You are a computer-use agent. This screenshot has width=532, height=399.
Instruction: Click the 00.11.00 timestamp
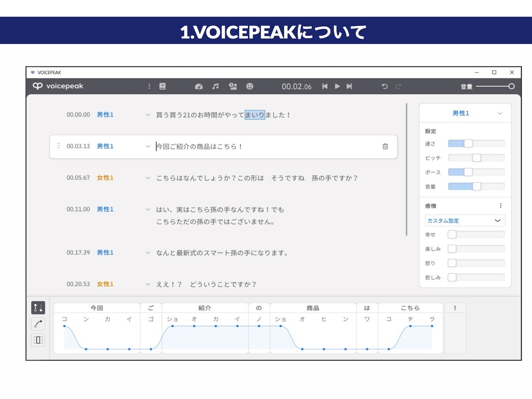(x=78, y=209)
